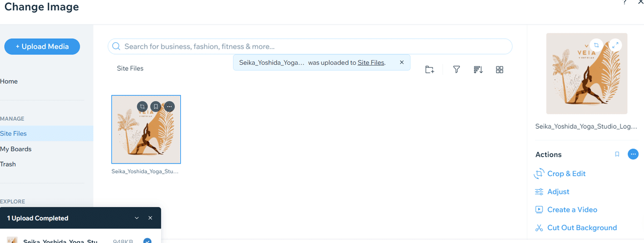Click crop icon on the preview image

click(x=596, y=45)
